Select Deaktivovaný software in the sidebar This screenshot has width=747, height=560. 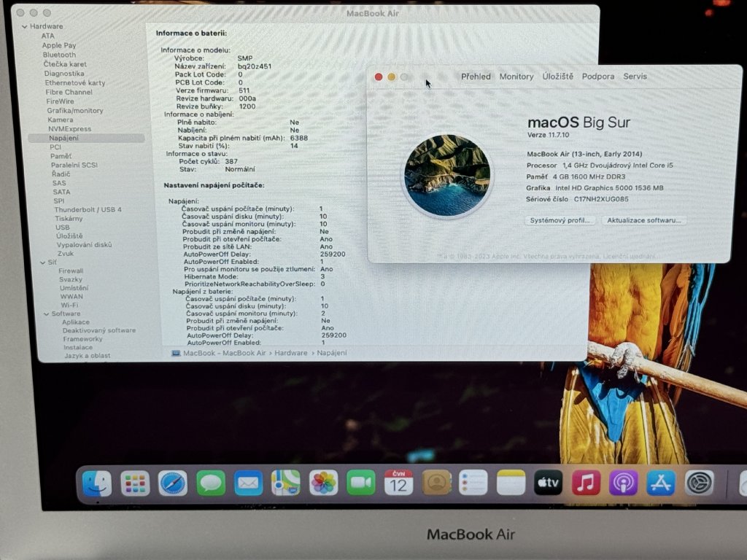click(99, 330)
